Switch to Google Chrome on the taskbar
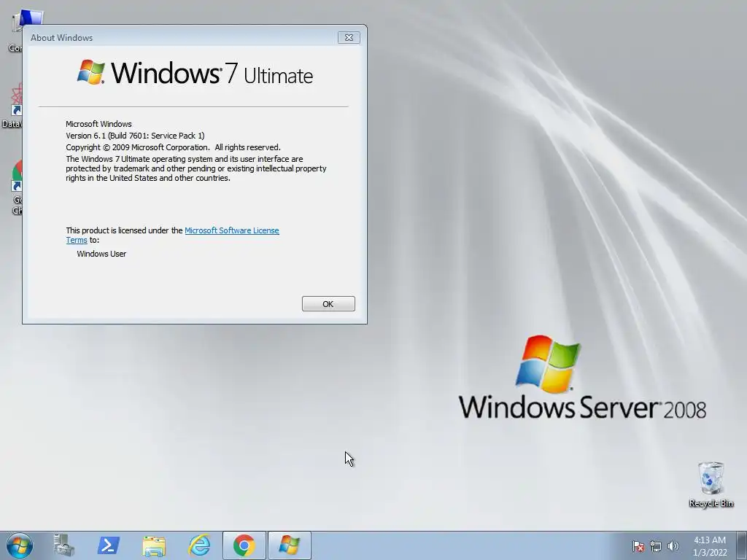Viewport: 747px width, 560px height. (x=244, y=545)
